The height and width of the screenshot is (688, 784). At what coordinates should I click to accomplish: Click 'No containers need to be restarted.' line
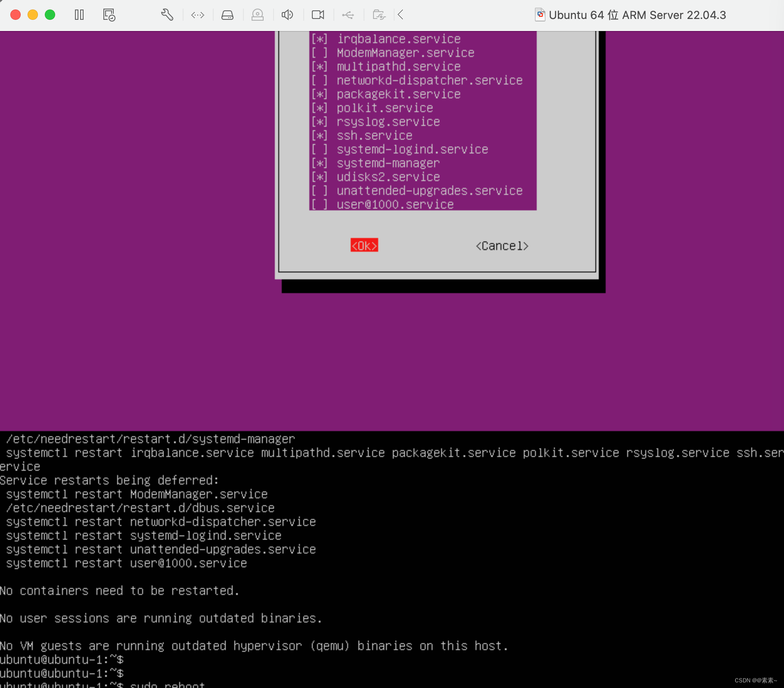coord(119,591)
